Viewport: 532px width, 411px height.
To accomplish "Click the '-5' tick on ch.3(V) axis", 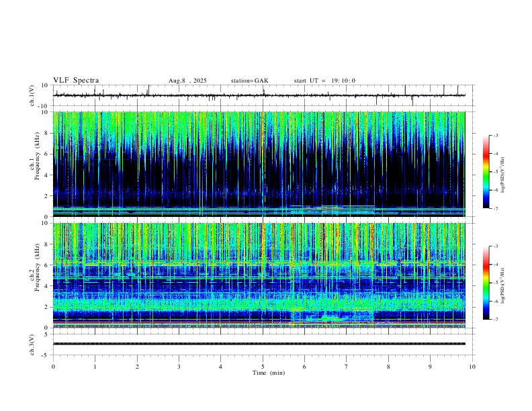I will click(45, 355).
